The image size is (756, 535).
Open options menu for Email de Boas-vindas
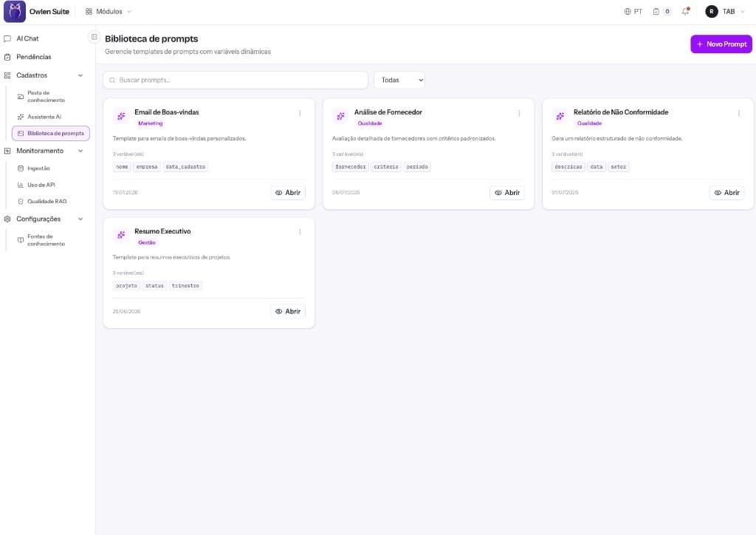tap(300, 113)
